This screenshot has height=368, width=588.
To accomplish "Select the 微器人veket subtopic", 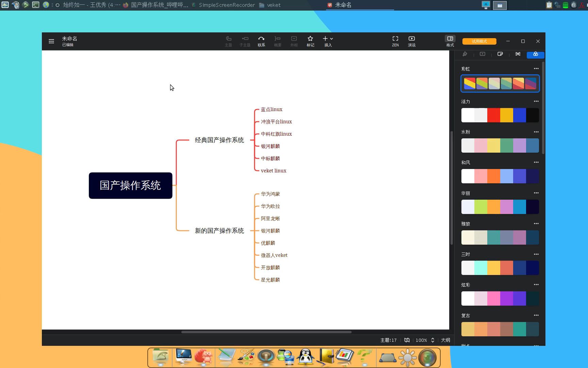I will (274, 255).
